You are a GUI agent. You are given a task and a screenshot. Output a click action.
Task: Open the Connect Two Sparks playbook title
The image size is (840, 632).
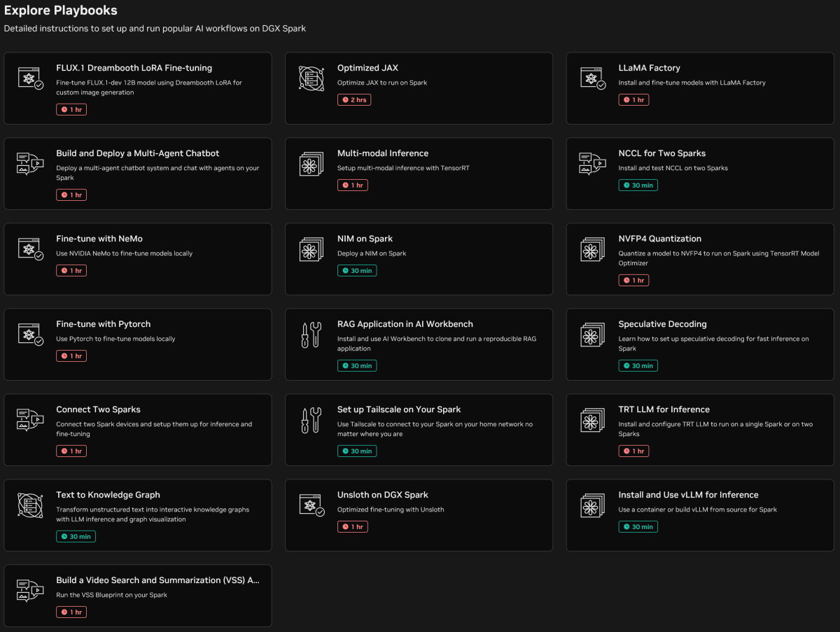pos(98,409)
